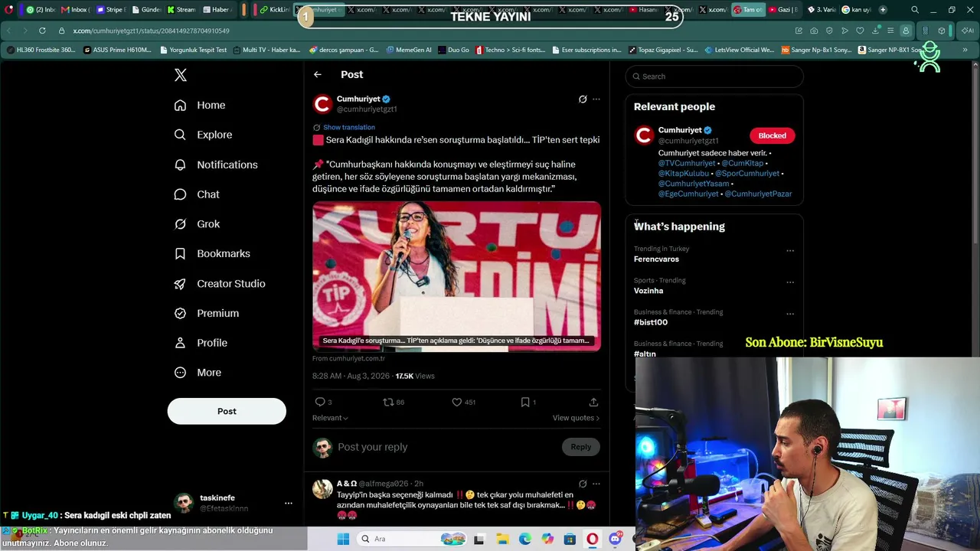Open the @TVCumhuriyet mention link
This screenshot has height=551, width=980.
[687, 163]
